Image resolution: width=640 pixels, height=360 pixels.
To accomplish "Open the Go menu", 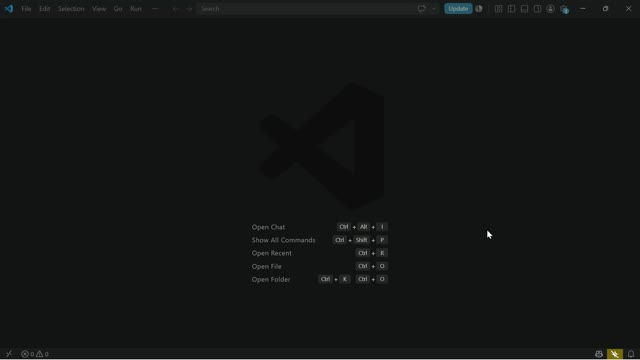I will pos(118,9).
